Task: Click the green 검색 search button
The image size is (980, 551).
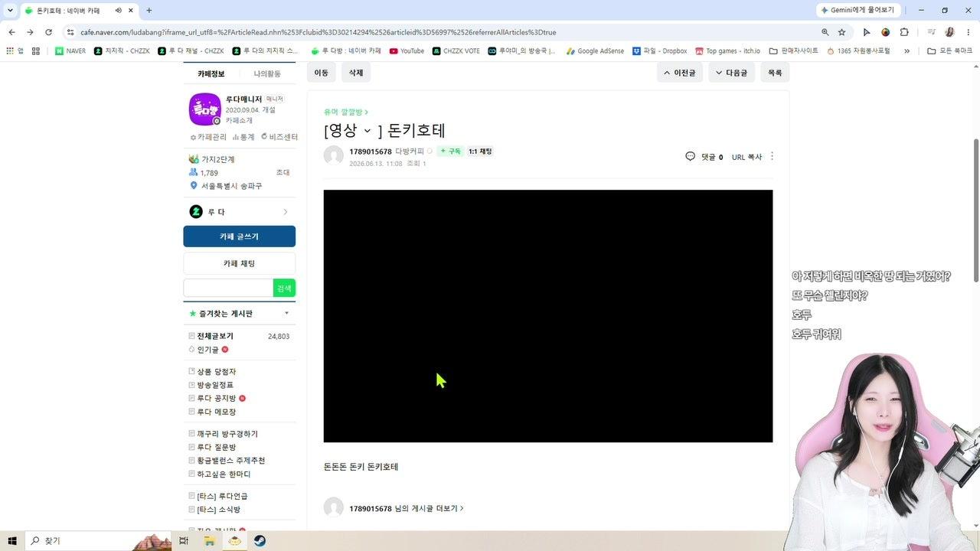Action: [x=284, y=288]
